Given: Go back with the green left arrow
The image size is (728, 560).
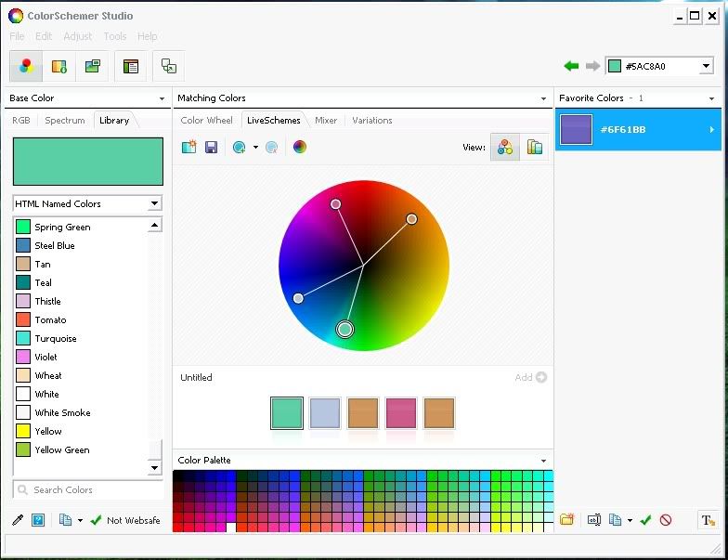Looking at the screenshot, I should pyautogui.click(x=571, y=67).
